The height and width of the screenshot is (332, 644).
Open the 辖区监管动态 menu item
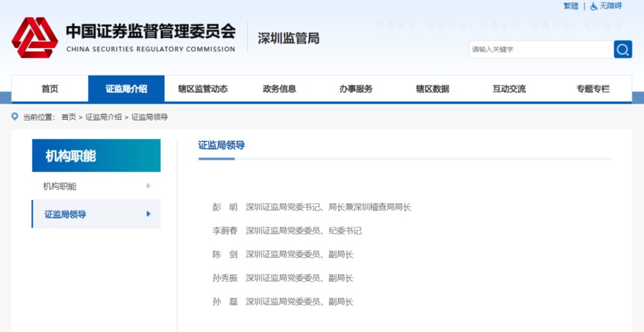tap(203, 89)
